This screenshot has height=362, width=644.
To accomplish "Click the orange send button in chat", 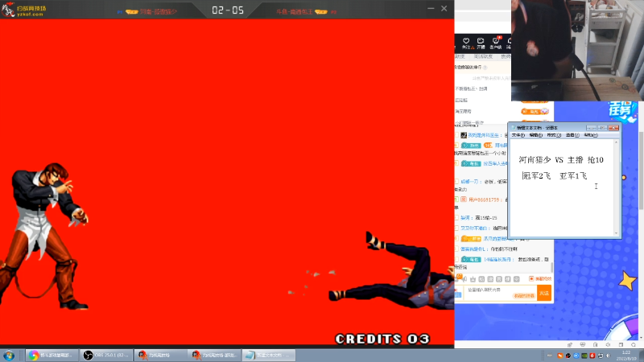I will click(544, 293).
